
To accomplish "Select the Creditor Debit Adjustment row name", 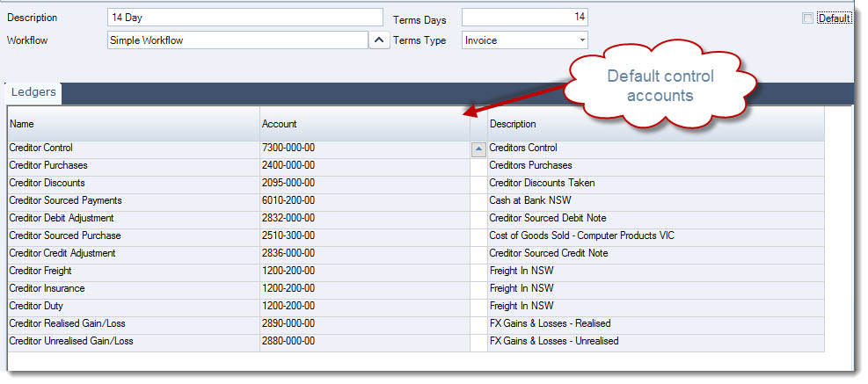I will (x=62, y=218).
